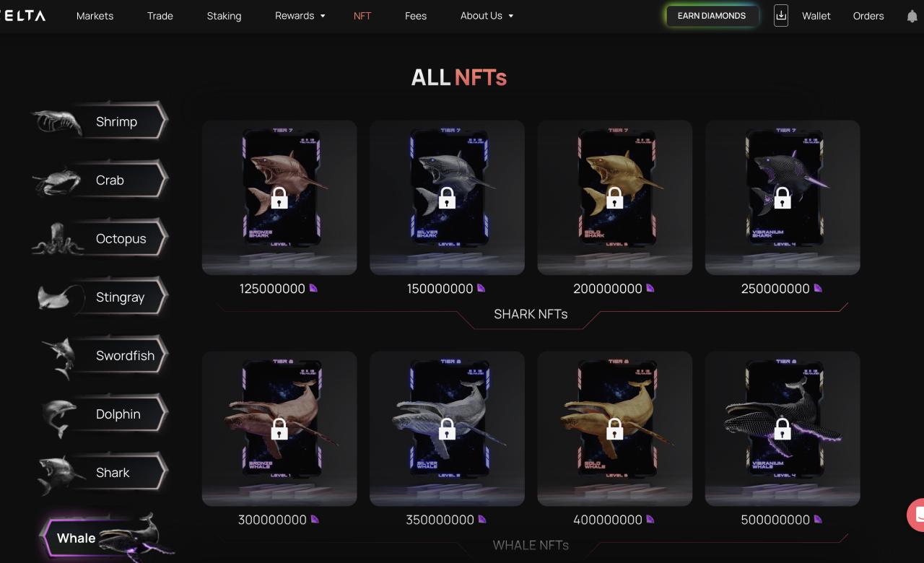Go to the Markets menu item
This screenshot has width=924, height=563.
95,15
